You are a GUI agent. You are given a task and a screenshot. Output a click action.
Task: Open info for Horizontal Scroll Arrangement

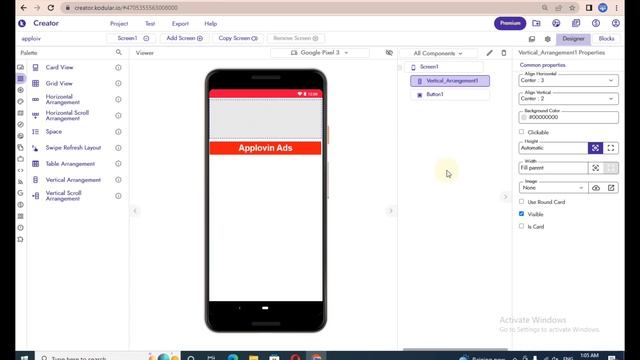(x=118, y=116)
